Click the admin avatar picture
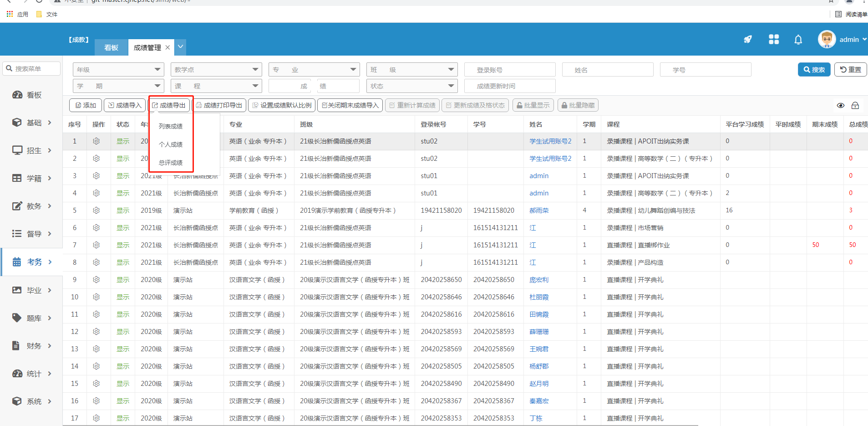 coord(827,39)
